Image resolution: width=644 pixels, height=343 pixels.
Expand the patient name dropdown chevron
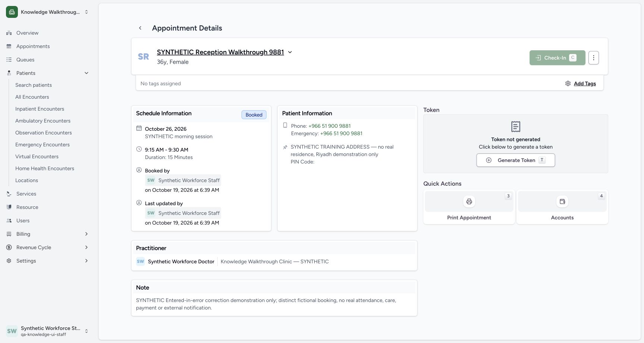(x=290, y=52)
